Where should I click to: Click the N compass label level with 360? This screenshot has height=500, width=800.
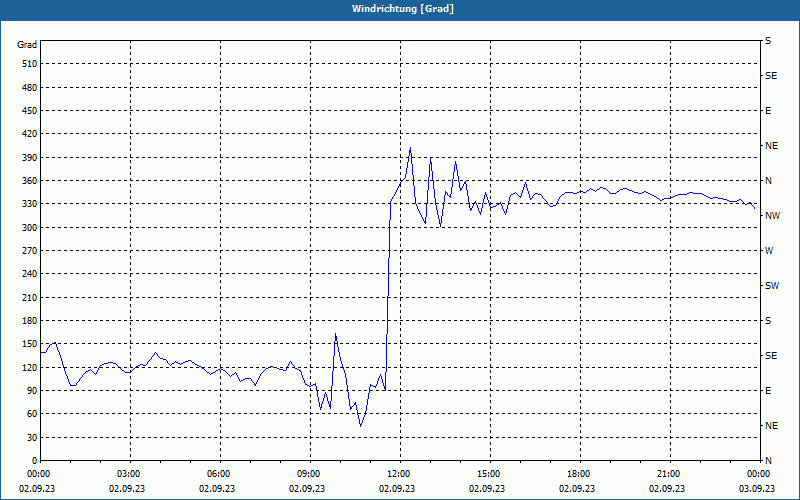coord(768,181)
